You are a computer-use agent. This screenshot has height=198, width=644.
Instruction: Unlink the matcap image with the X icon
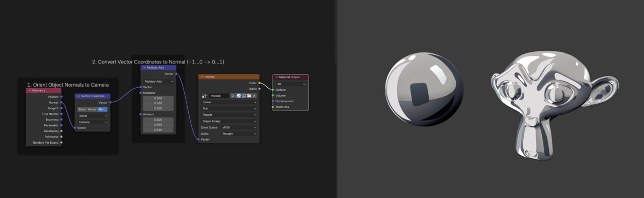click(x=254, y=96)
